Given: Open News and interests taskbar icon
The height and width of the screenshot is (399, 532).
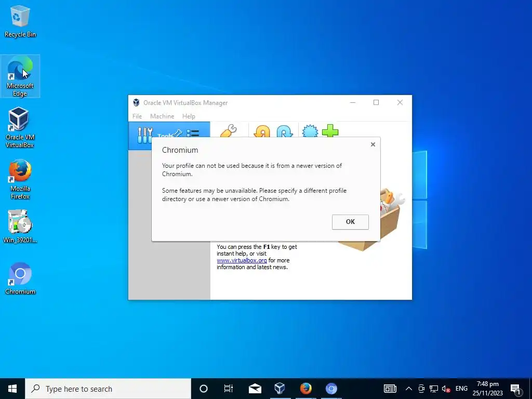Looking at the screenshot, I should 390,389.
